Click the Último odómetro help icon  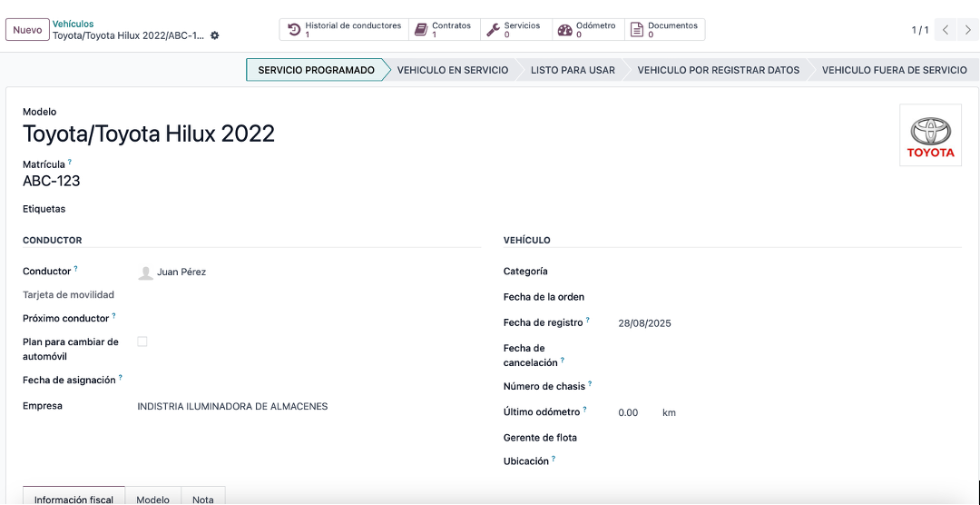pyautogui.click(x=585, y=410)
